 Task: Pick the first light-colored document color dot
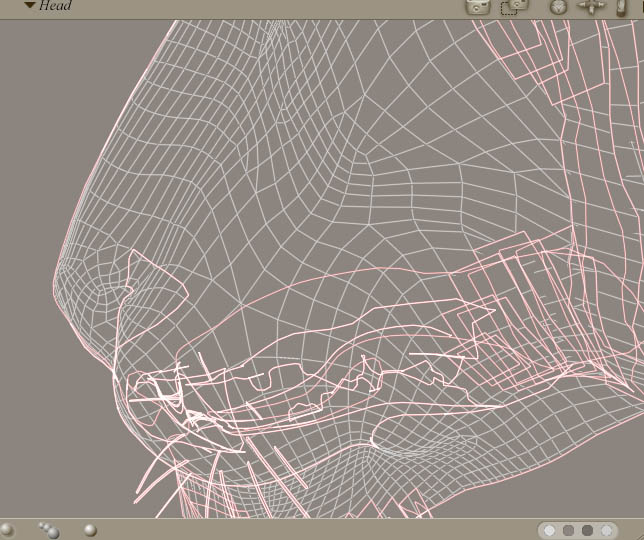point(550,530)
